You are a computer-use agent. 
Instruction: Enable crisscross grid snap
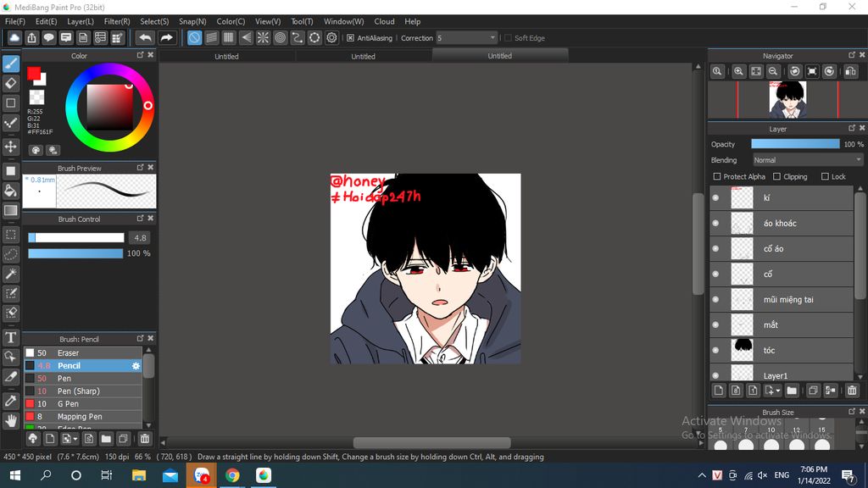tap(229, 37)
